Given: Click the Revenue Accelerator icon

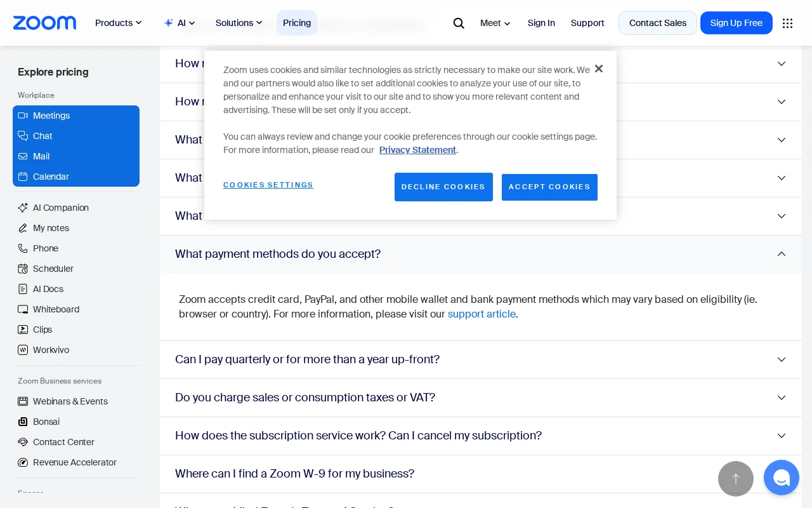Looking at the screenshot, I should click(x=23, y=462).
